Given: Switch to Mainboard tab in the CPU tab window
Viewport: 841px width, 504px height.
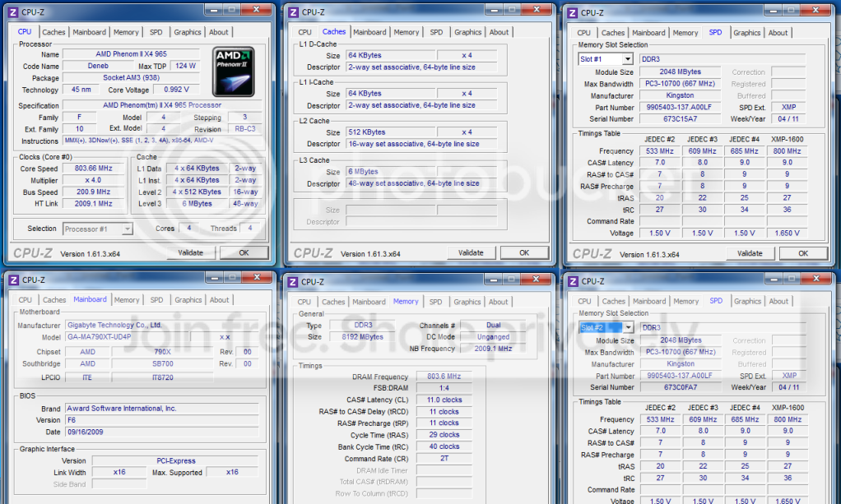Looking at the screenshot, I should tap(90, 32).
